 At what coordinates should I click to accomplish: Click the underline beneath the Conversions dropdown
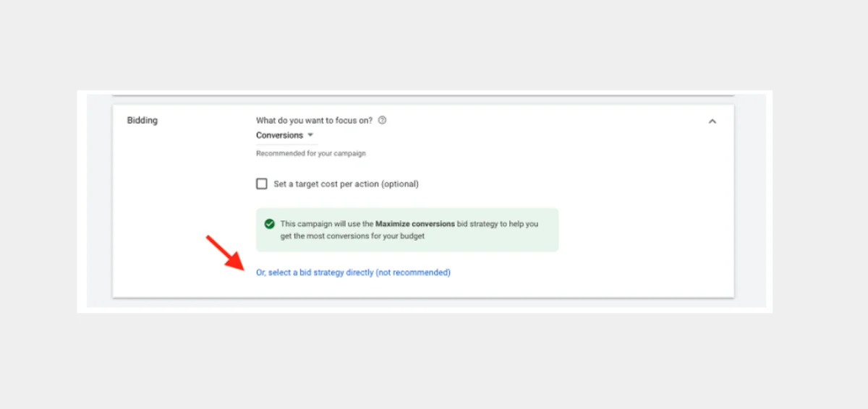click(x=286, y=145)
